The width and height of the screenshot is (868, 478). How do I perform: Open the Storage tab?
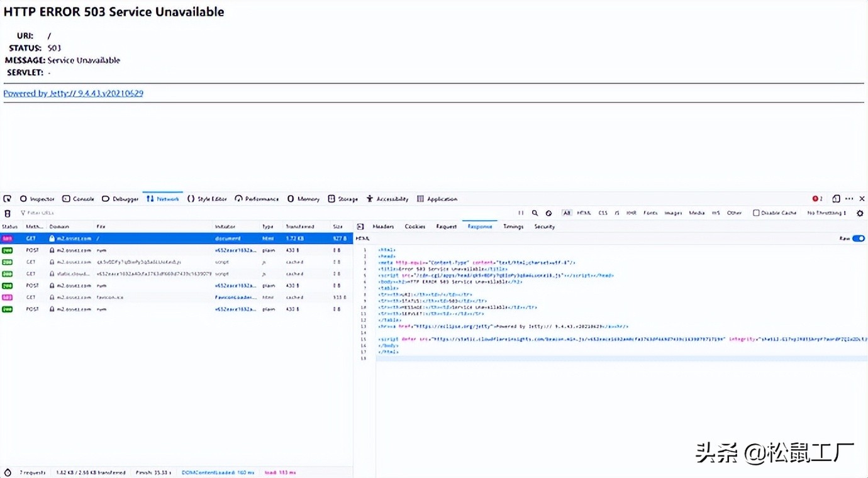[x=343, y=199]
